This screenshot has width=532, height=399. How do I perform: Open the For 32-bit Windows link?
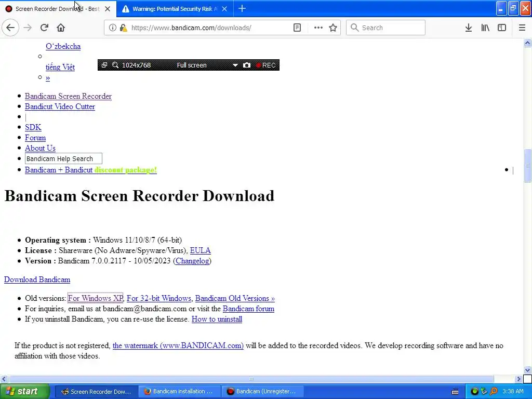coord(159,298)
